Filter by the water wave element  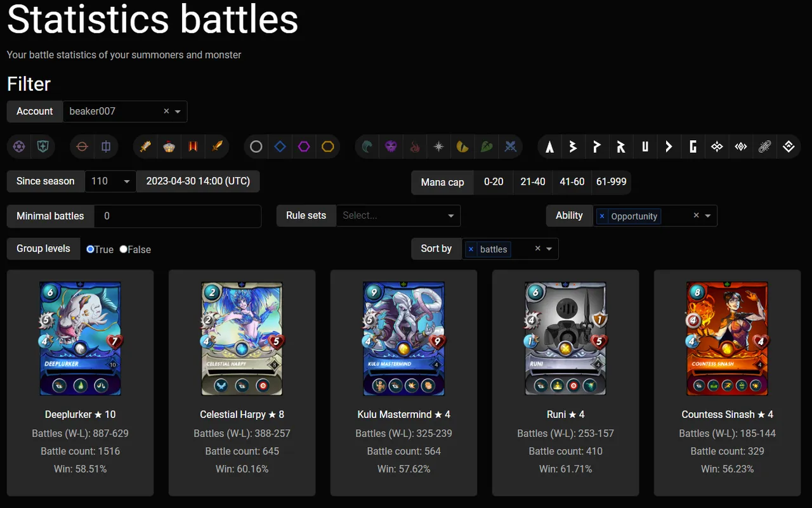367,147
